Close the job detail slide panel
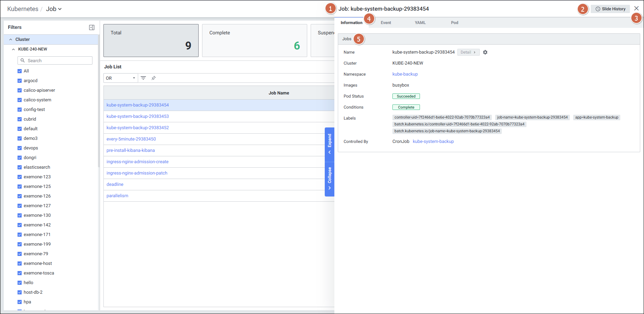Viewport: 644px width, 314px height. point(636,9)
